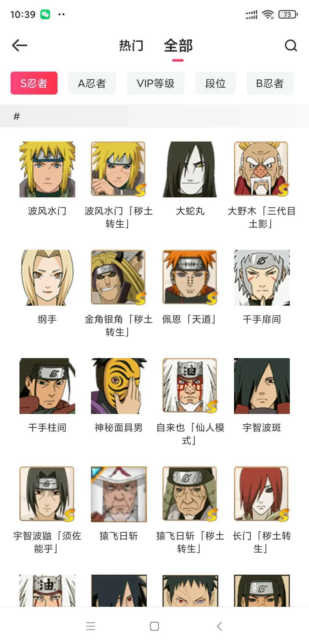Choose the 宇智波斑 character icon
309x644 pixels.
point(262,386)
